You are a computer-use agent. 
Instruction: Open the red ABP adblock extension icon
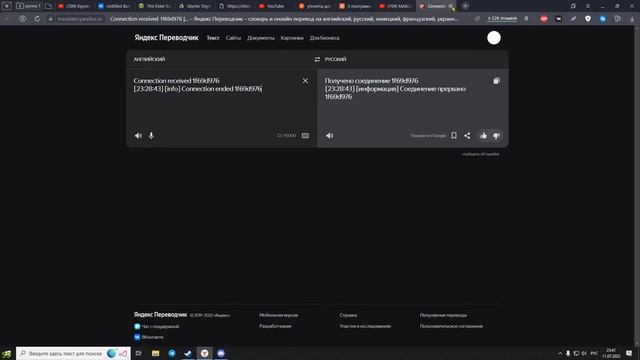pos(544,19)
